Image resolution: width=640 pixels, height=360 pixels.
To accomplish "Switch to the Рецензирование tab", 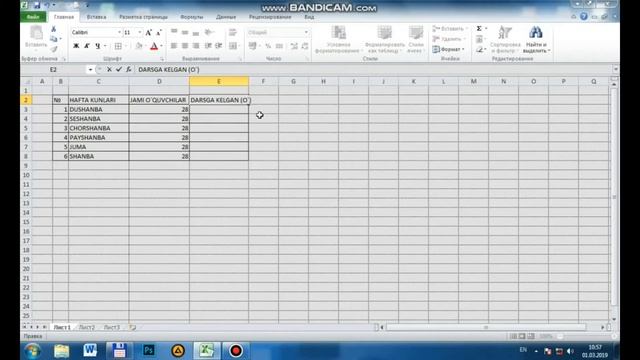I will [x=270, y=17].
